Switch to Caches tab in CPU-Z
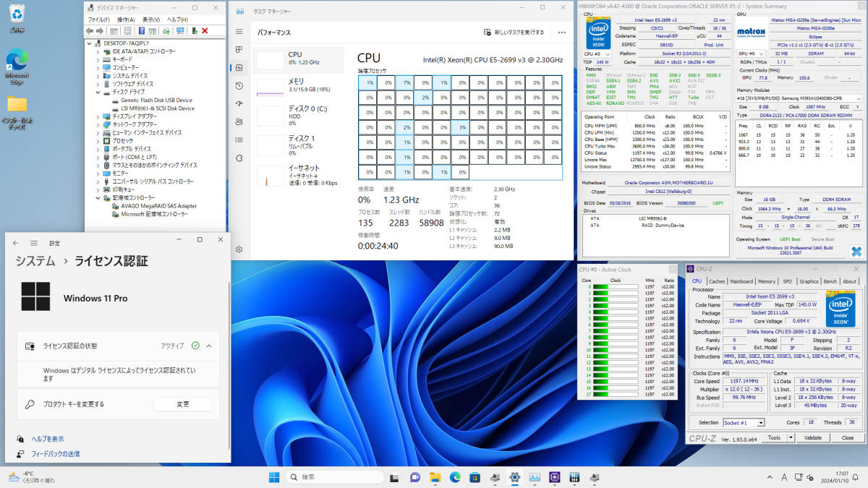Screen dimensions: 868x488 pos(717,281)
